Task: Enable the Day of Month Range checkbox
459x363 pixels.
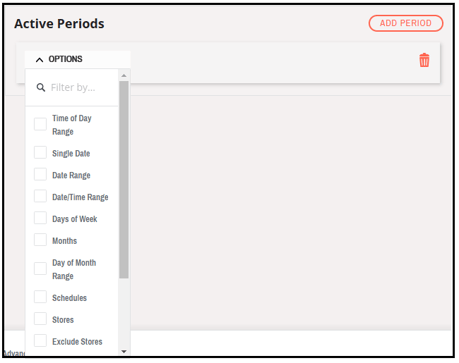Action: tap(40, 269)
